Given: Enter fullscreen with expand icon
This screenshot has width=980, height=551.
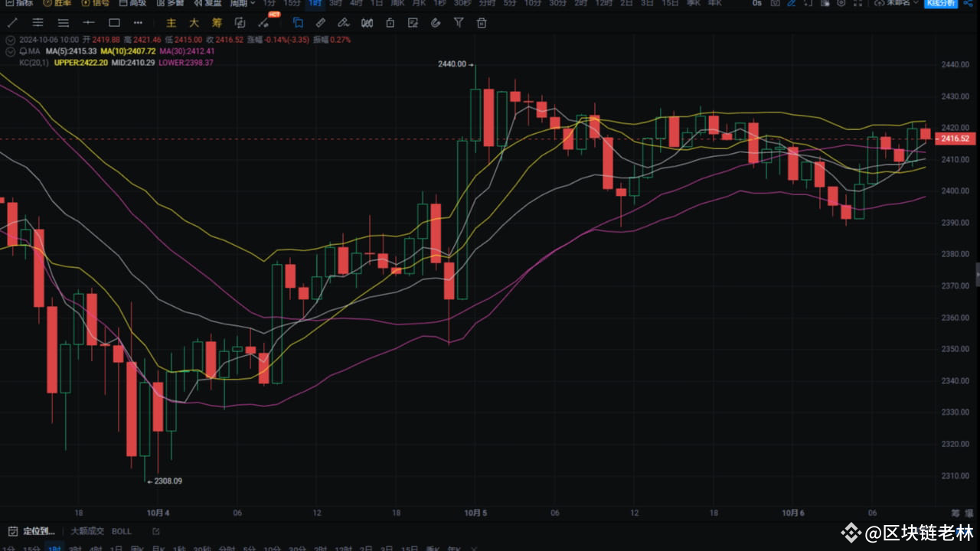Looking at the screenshot, I should pyautogui.click(x=857, y=3).
